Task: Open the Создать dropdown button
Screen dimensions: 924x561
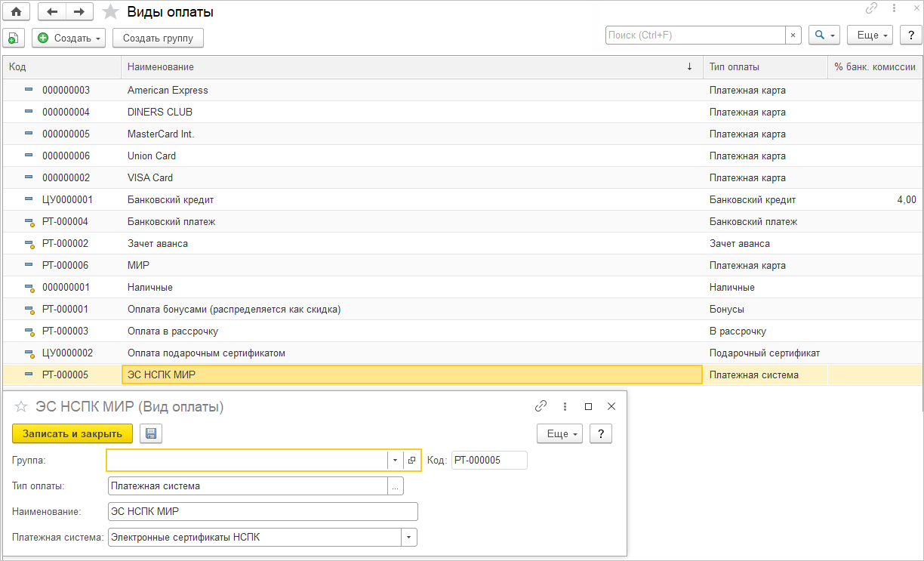Action: (x=69, y=38)
